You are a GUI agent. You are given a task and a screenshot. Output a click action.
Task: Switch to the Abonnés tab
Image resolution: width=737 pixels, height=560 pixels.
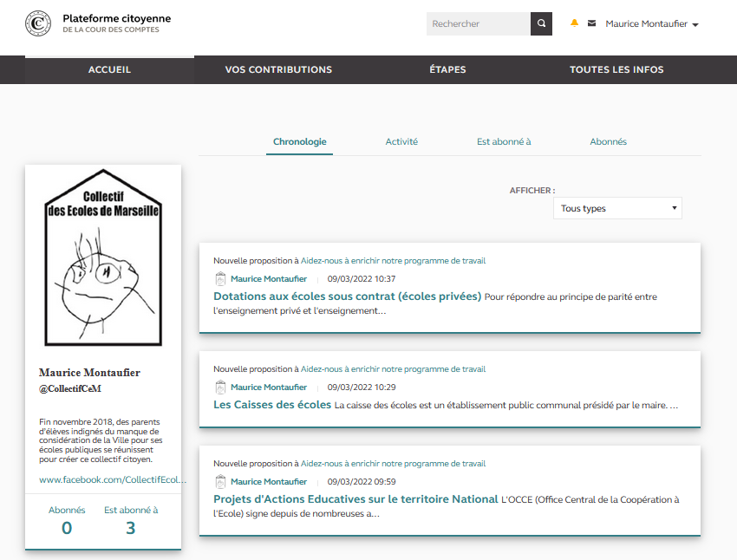pyautogui.click(x=608, y=141)
